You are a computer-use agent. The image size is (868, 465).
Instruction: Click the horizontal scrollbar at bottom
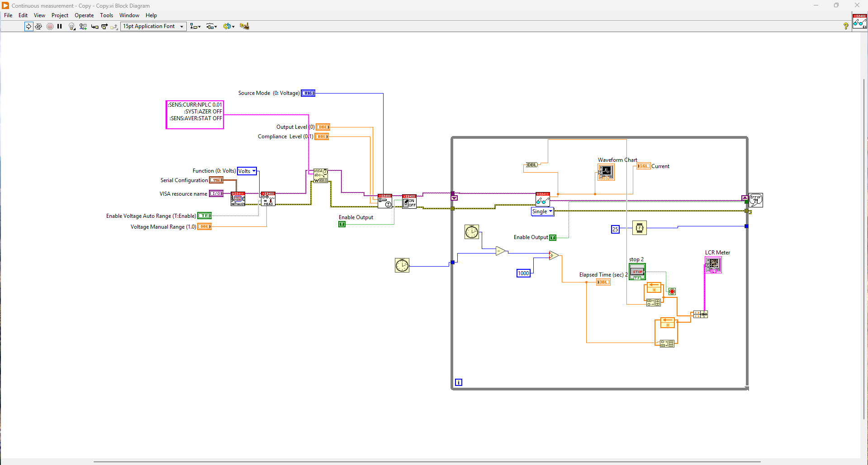point(427,462)
